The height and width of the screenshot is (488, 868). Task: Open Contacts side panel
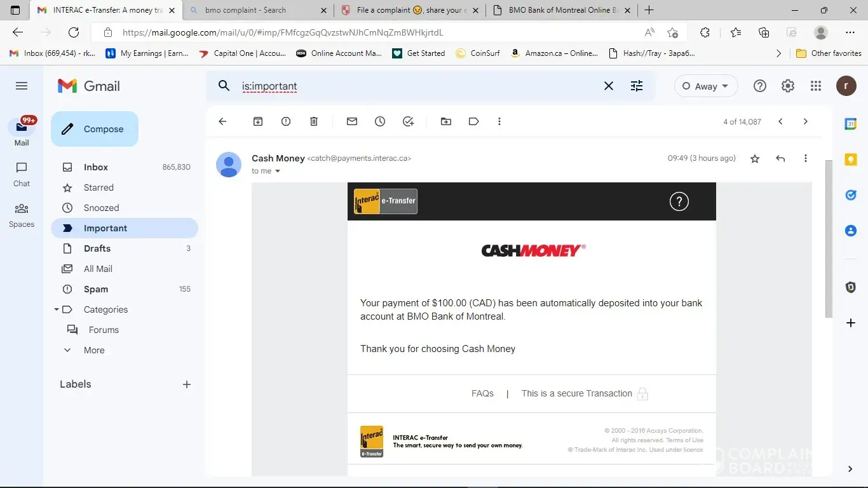[x=851, y=231]
